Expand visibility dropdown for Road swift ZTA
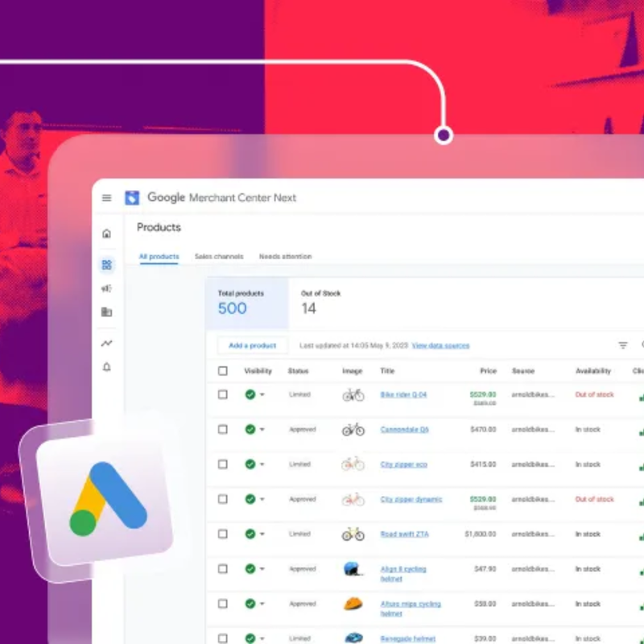Screen dimensions: 644x644 tap(262, 535)
